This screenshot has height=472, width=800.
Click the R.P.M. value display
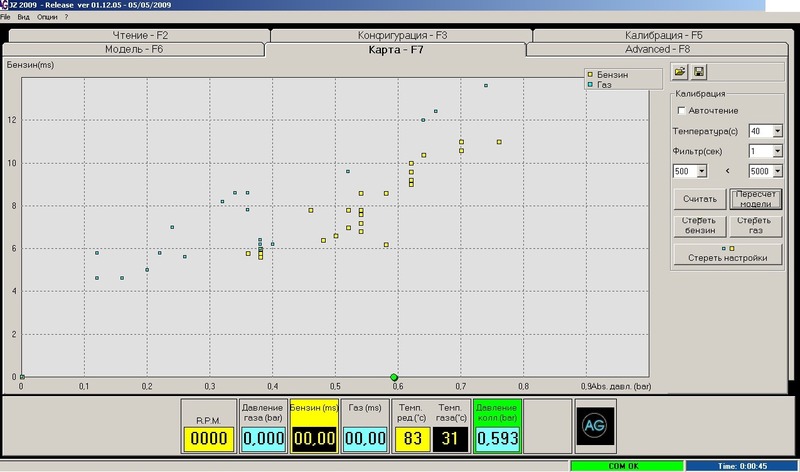pos(210,437)
